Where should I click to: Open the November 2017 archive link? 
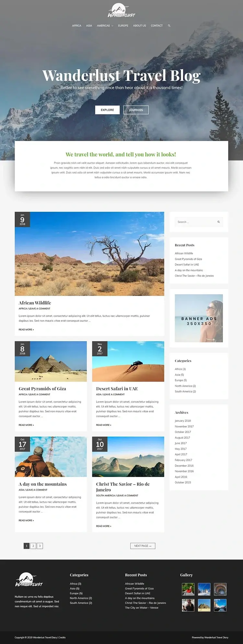tap(184, 427)
